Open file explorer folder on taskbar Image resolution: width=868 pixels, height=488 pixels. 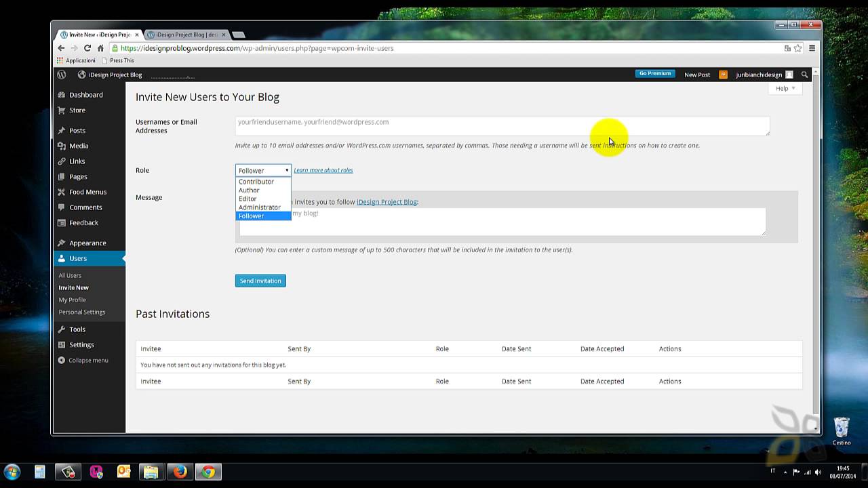(x=151, y=472)
